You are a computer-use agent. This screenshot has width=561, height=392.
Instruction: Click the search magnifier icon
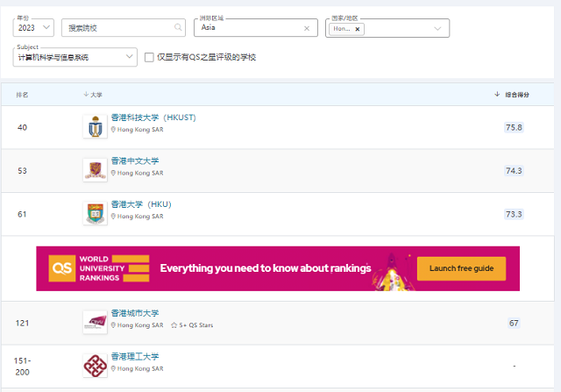[178, 27]
